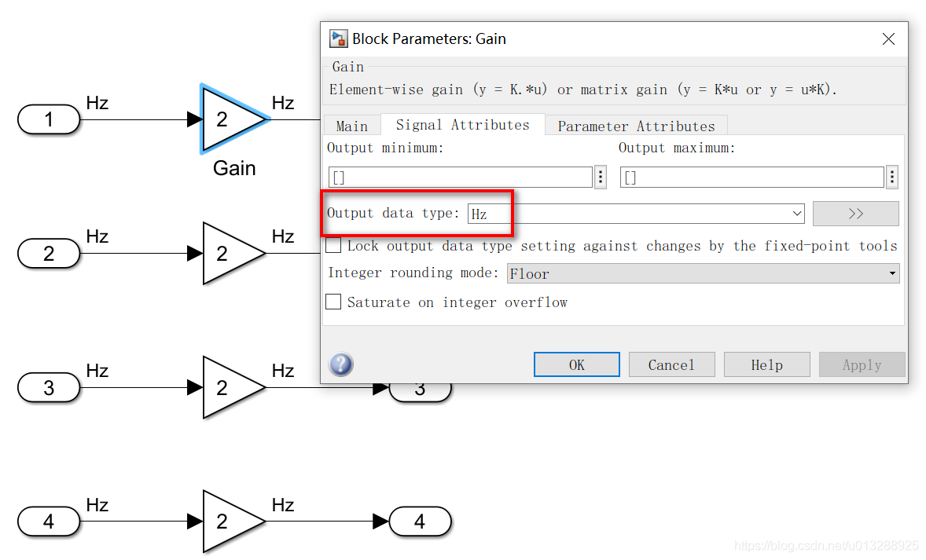Expand the Output data type combo box
Viewport: 926px width, 560px height.
click(798, 214)
